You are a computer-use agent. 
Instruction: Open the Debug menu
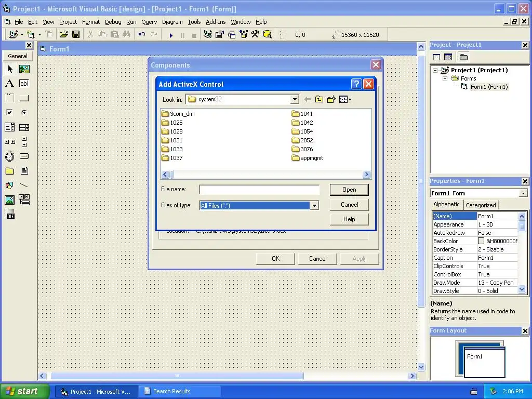click(113, 22)
